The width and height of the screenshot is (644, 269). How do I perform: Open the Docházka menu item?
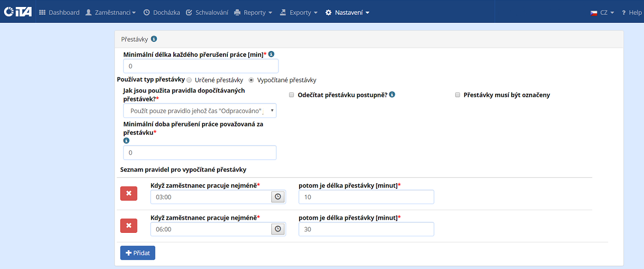pos(161,12)
